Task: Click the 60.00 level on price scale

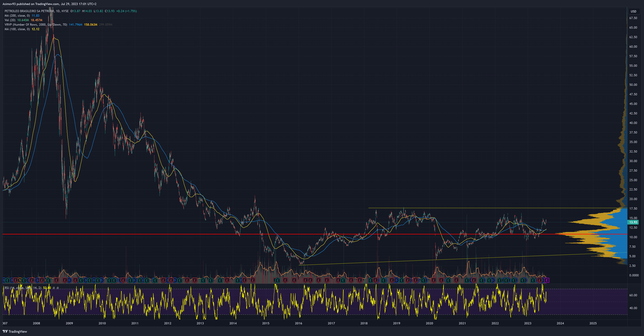Action: (x=633, y=46)
